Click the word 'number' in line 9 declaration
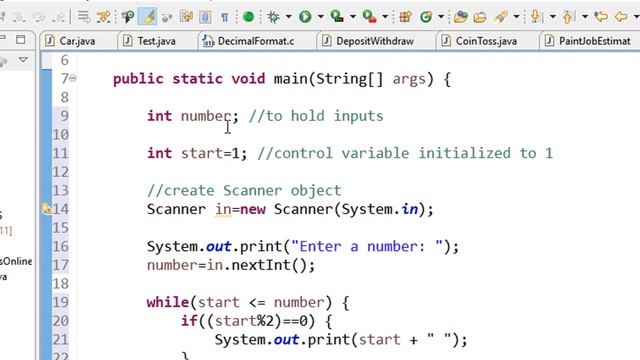The width and height of the screenshot is (640, 360). 206,116
